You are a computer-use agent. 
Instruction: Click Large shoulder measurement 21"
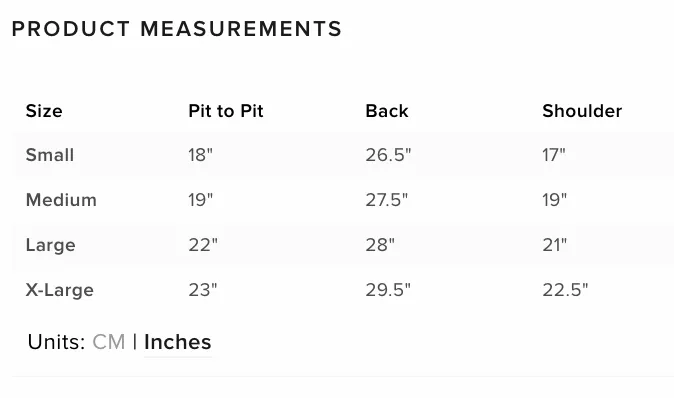click(555, 245)
